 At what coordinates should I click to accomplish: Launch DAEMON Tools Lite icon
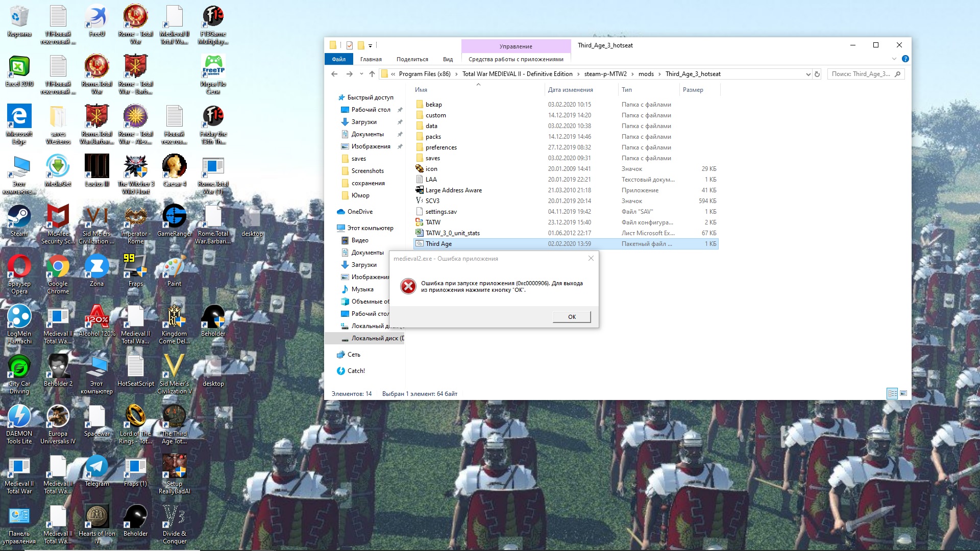tap(19, 424)
